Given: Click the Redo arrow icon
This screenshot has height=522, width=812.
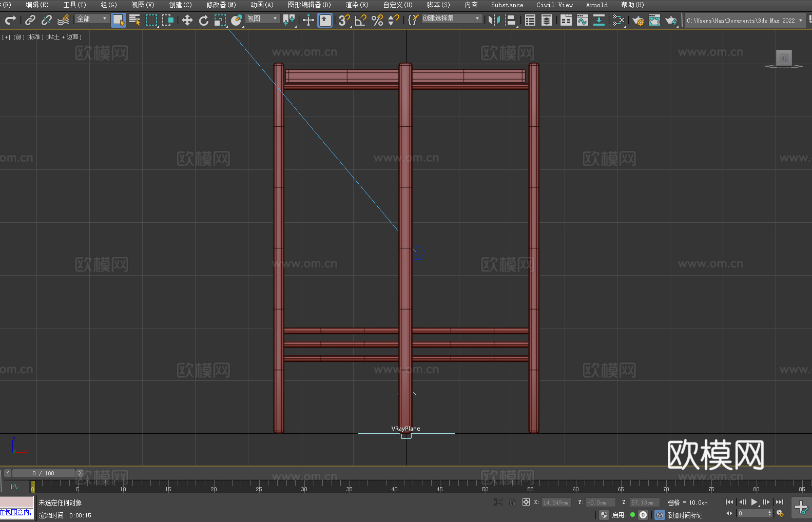Looking at the screenshot, I should pyautogui.click(x=10, y=20).
